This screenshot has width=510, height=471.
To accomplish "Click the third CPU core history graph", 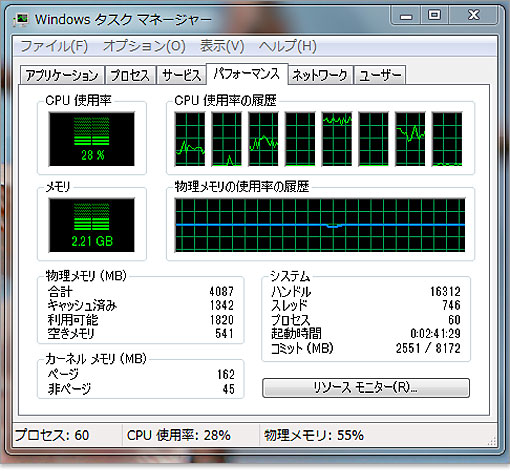I will (x=263, y=139).
